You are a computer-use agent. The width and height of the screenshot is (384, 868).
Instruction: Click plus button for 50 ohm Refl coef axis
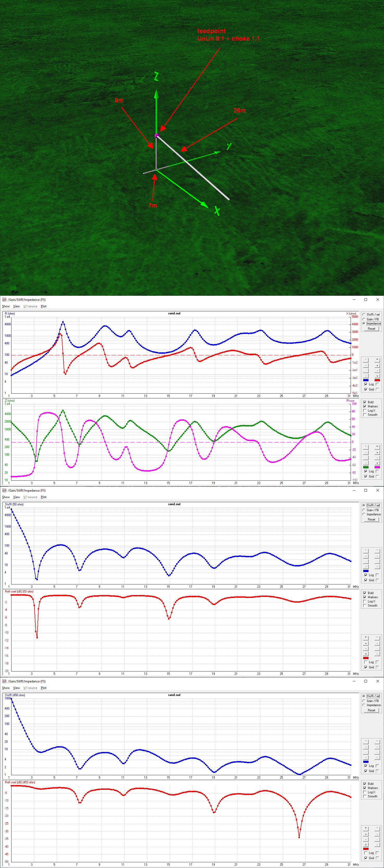tap(366, 644)
